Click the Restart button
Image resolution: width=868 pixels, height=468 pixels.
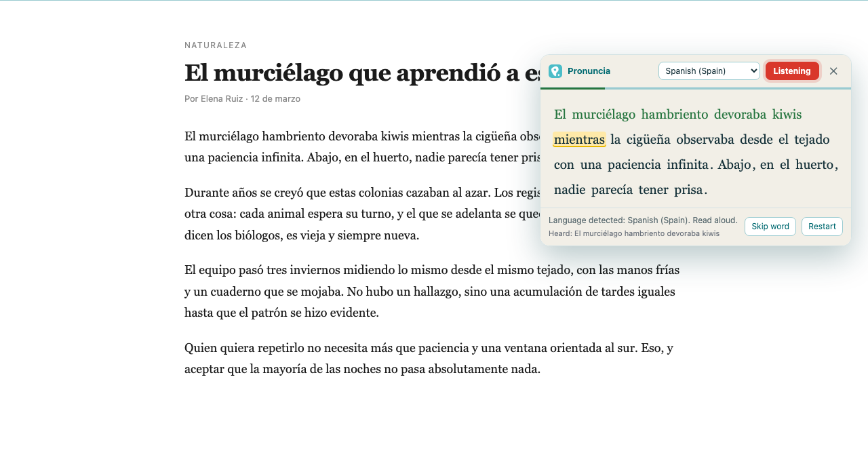pos(822,227)
